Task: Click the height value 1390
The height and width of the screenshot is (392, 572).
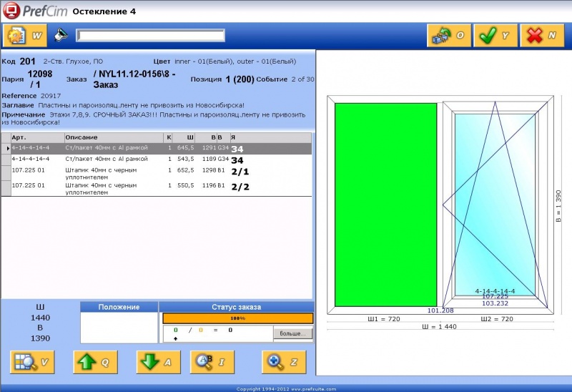Action: click(x=40, y=338)
